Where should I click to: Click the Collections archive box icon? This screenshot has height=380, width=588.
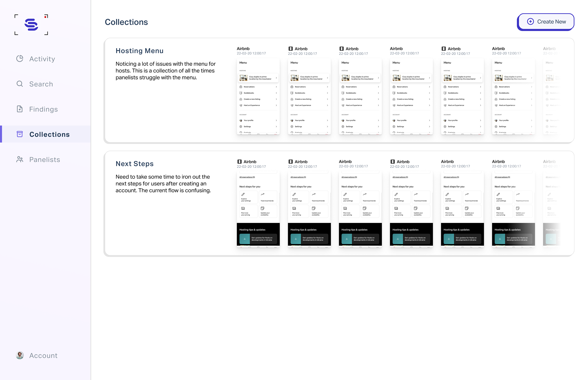click(x=20, y=134)
